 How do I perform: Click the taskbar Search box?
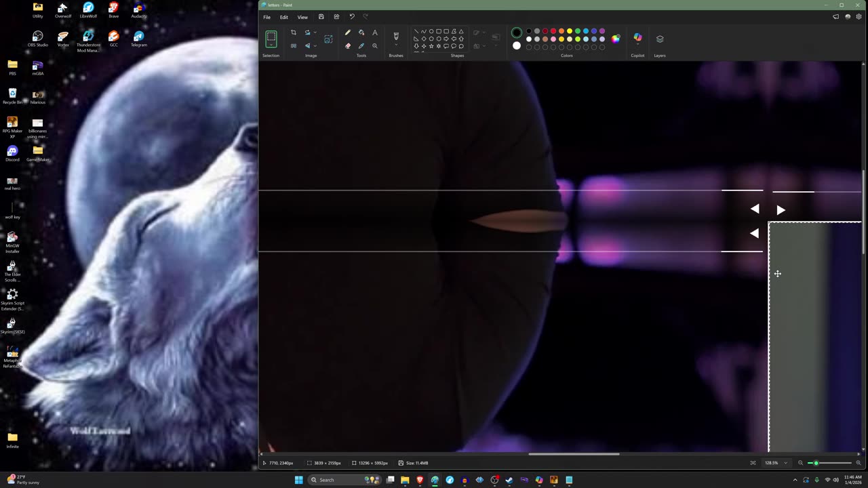pos(345,480)
